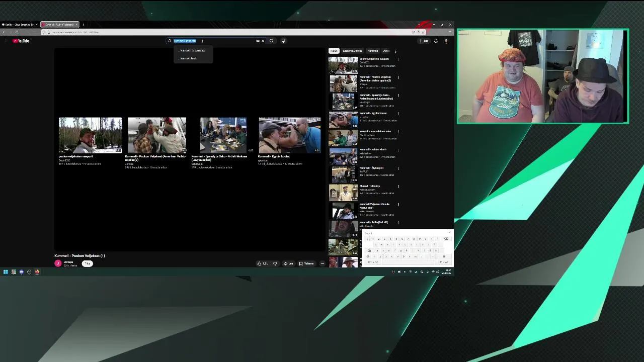Open the Discord taskbar icon
The image size is (644, 362).
click(21, 272)
